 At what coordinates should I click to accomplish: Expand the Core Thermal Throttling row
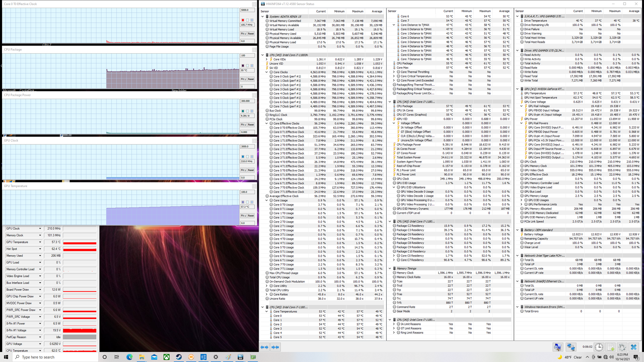pyautogui.click(x=394, y=72)
